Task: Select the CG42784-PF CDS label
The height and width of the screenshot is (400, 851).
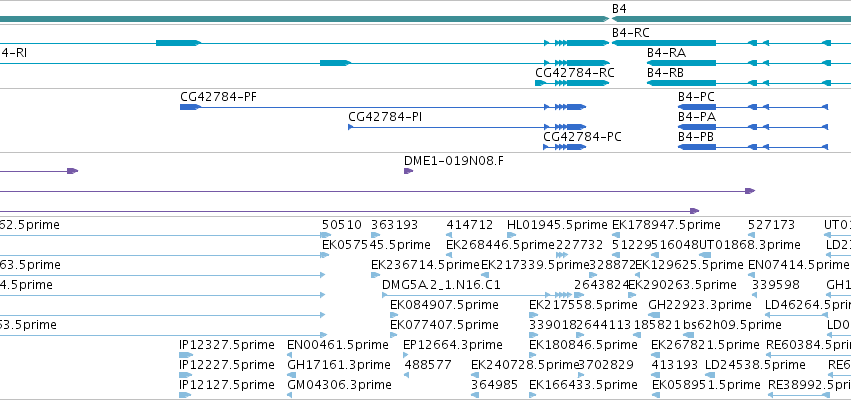Action: [218, 97]
